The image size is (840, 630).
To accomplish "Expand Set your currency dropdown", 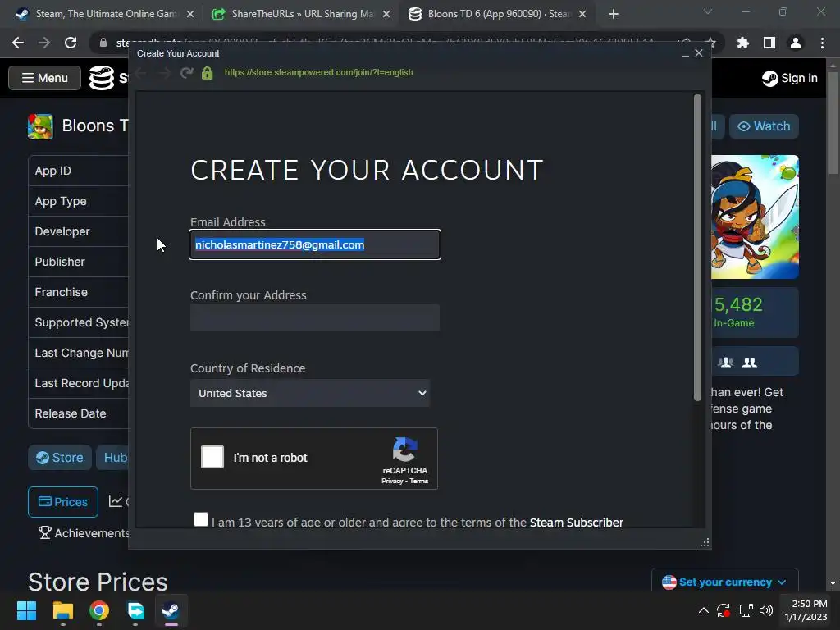I will [725, 582].
